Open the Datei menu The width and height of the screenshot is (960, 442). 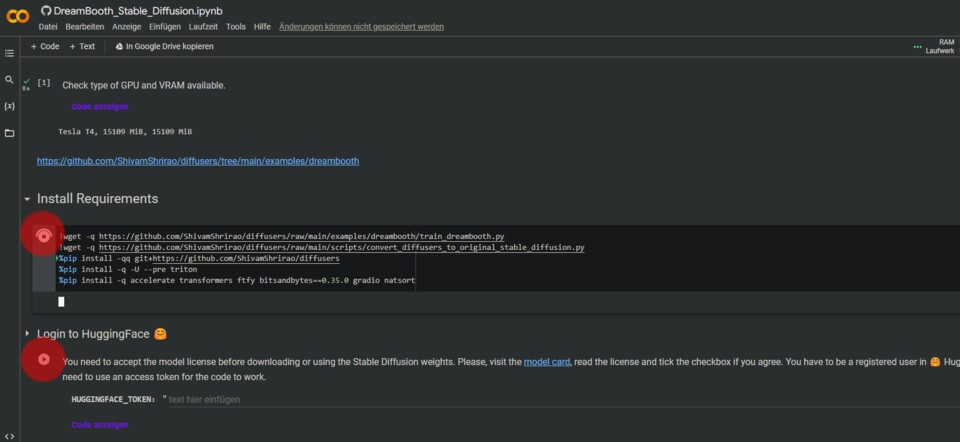pos(48,27)
